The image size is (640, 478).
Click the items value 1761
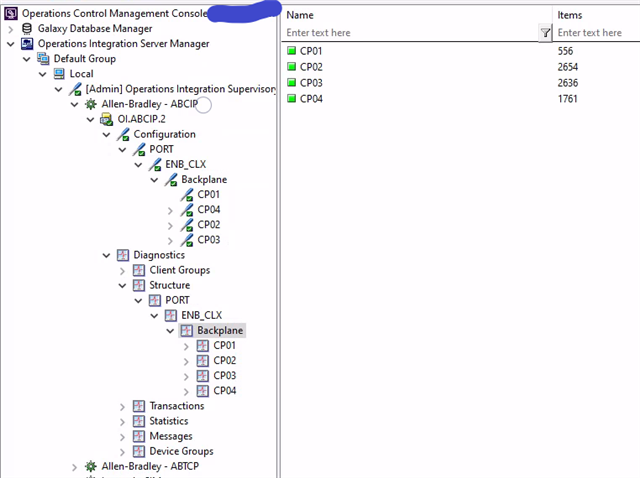coord(567,99)
